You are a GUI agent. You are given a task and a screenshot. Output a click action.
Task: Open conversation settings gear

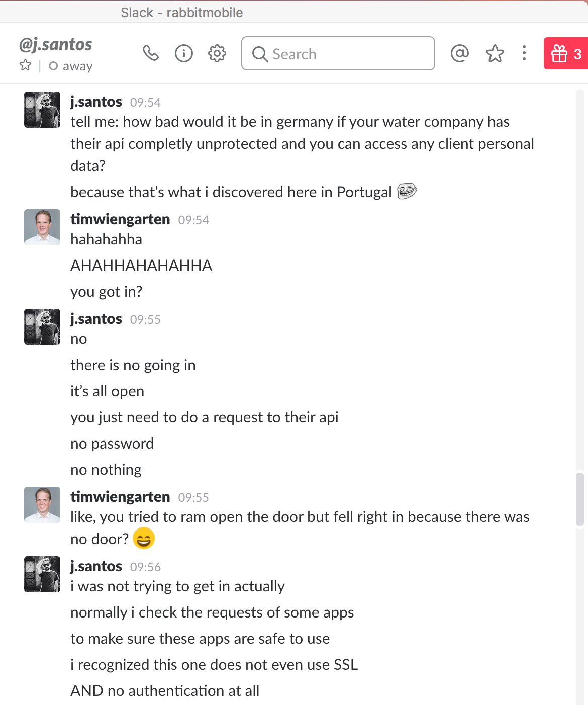coord(217,53)
